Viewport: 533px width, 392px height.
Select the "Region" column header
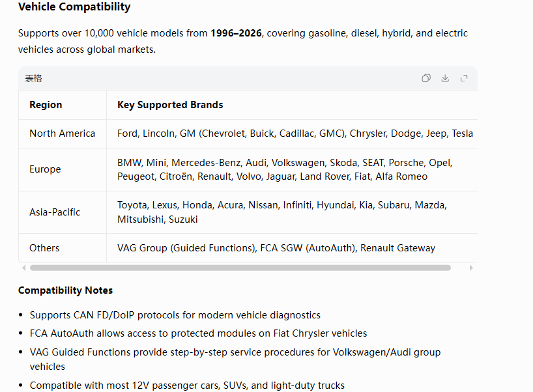click(63, 105)
